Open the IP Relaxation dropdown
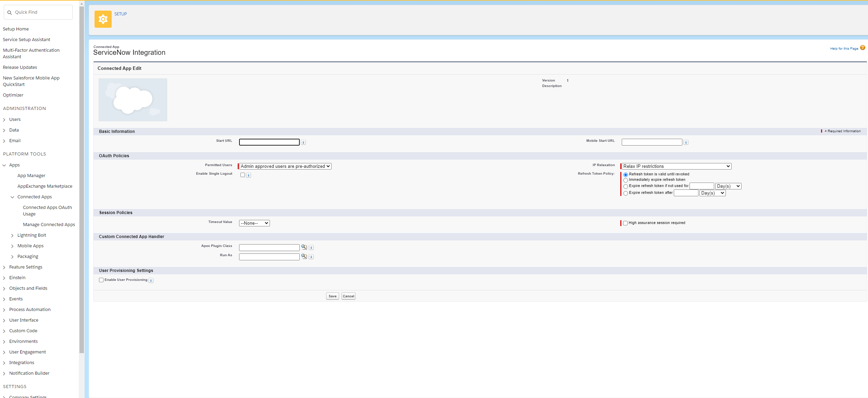Screen dimensions: 868x398 click(677, 166)
